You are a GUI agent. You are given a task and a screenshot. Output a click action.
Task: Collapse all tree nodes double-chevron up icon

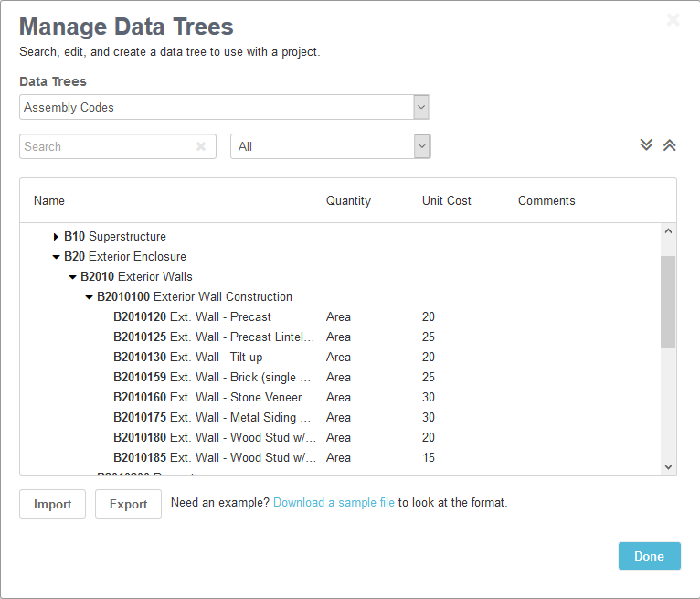pos(669,145)
